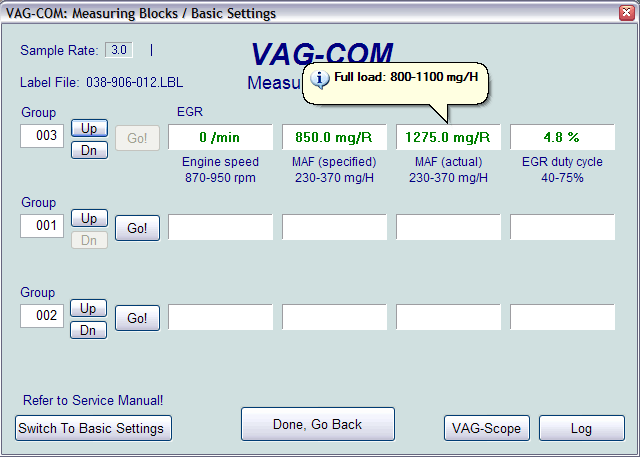Click the Dn button for Group 003
Viewport: 640px width, 457px height.
click(89, 150)
